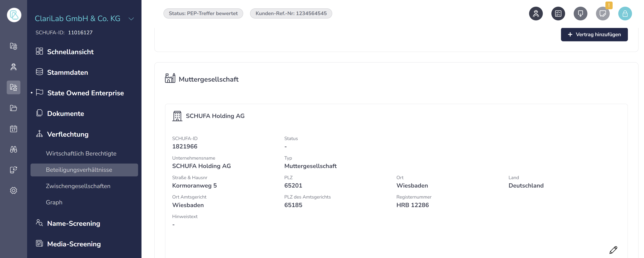Viewport: 644px width, 258px height.
Task: Click the checklist icon button in the top bar
Action: [x=558, y=14]
